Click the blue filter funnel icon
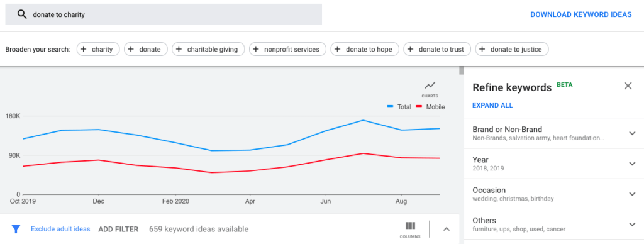644x244 pixels. tap(16, 229)
